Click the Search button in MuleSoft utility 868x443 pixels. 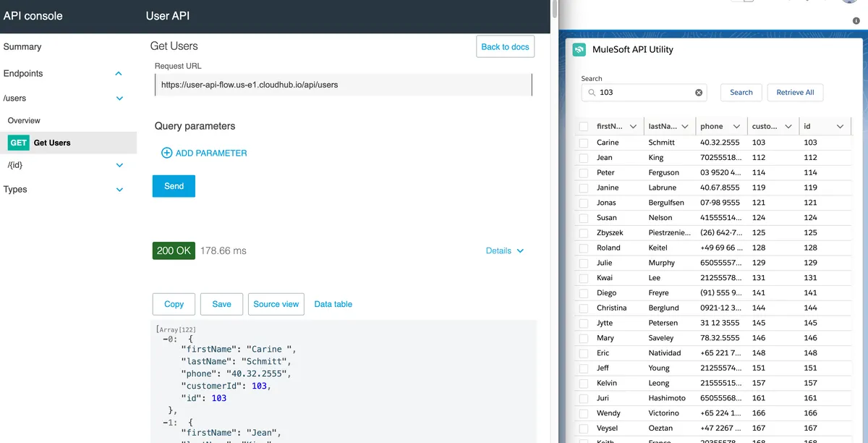pyautogui.click(x=741, y=93)
